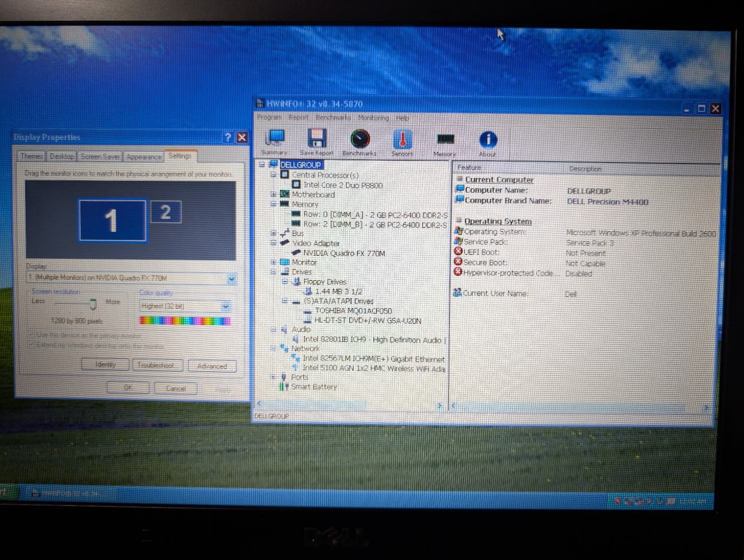This screenshot has height=560, width=744.
Task: Collapse the Video Adapter node
Action: pos(273,243)
